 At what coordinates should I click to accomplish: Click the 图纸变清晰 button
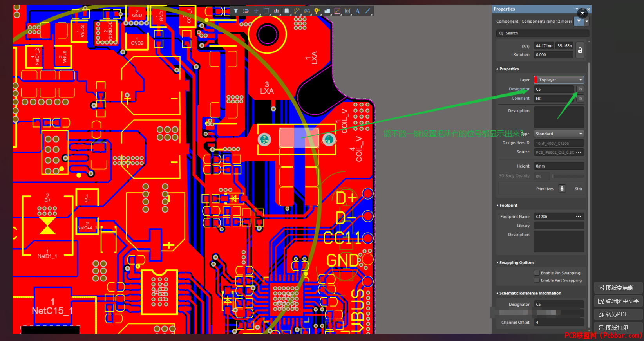coord(618,288)
